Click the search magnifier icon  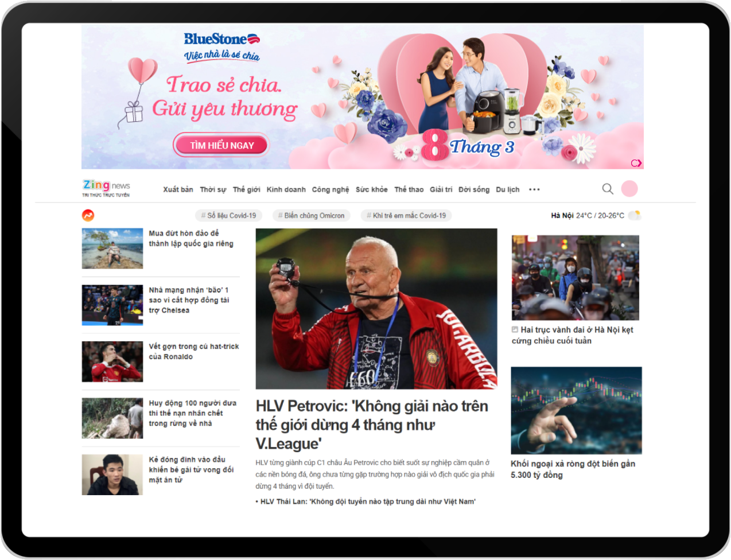(x=608, y=189)
